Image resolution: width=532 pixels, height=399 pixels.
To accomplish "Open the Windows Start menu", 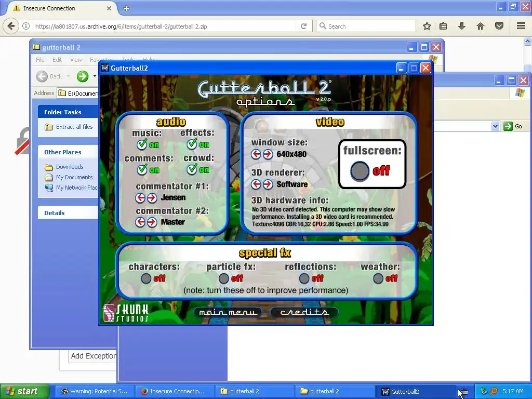I will click(24, 392).
